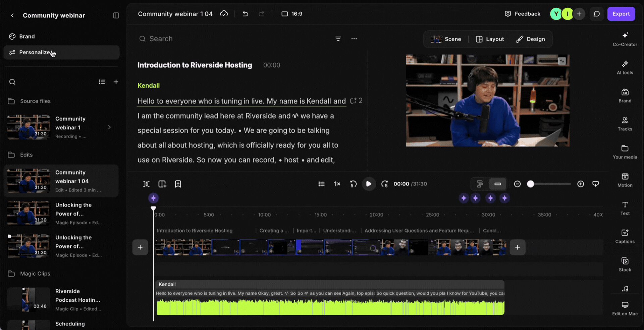Switch timeline to single-track view

point(498,184)
